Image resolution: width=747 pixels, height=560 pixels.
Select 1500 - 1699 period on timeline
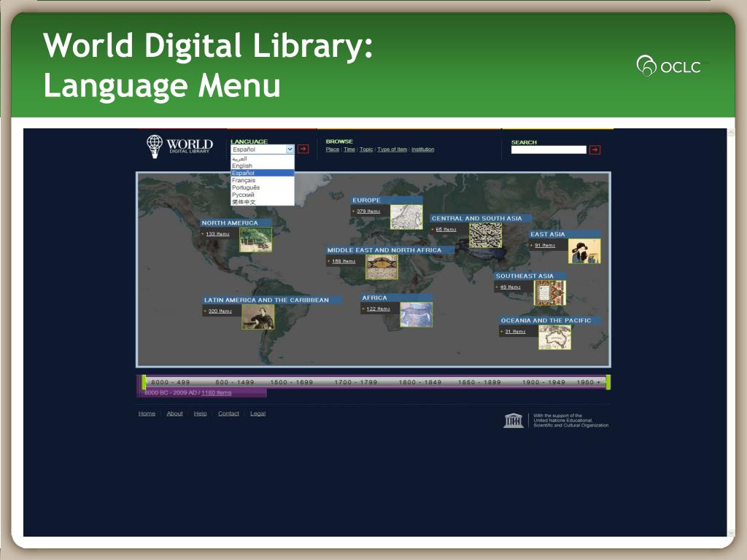292,382
